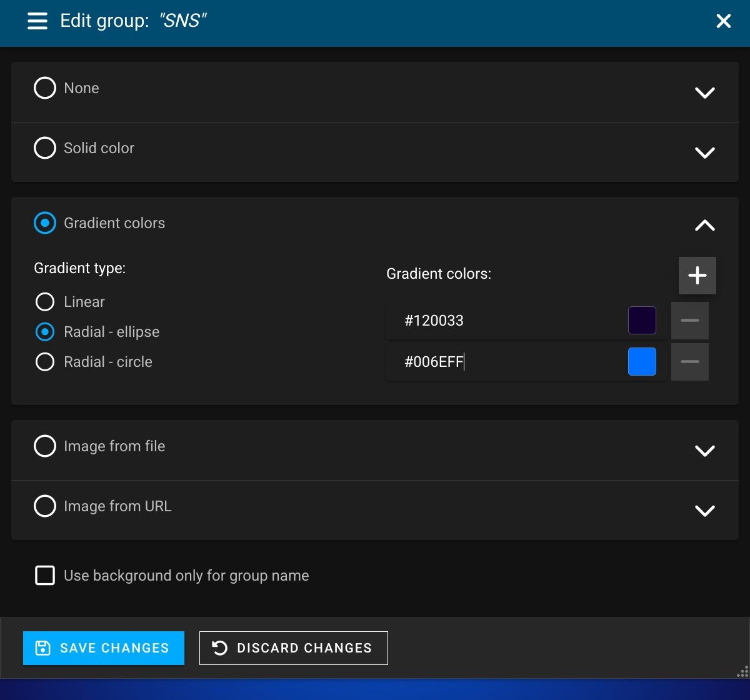Collapse the Gradient colors section
This screenshot has height=700, width=750.
coord(704,225)
